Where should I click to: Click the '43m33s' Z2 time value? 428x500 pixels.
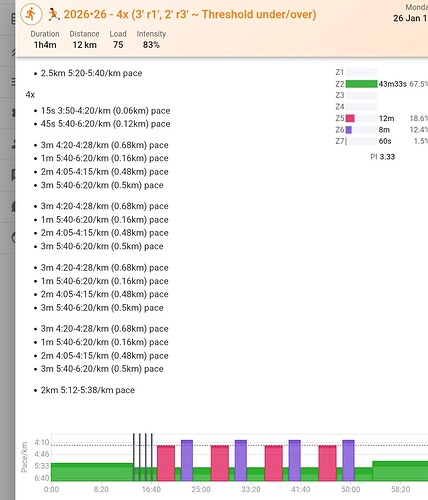pos(393,84)
